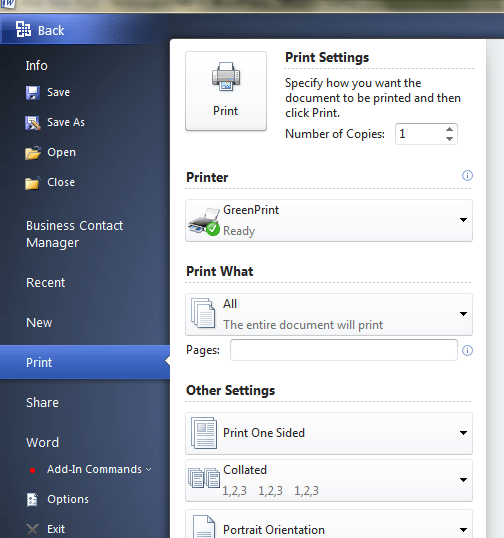The height and width of the screenshot is (538, 504).
Task: Decrease number of copies with down arrow
Action: pyautogui.click(x=449, y=139)
